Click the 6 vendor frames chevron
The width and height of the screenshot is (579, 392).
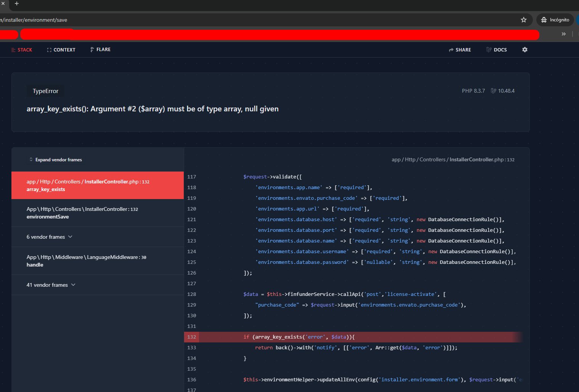coord(70,237)
